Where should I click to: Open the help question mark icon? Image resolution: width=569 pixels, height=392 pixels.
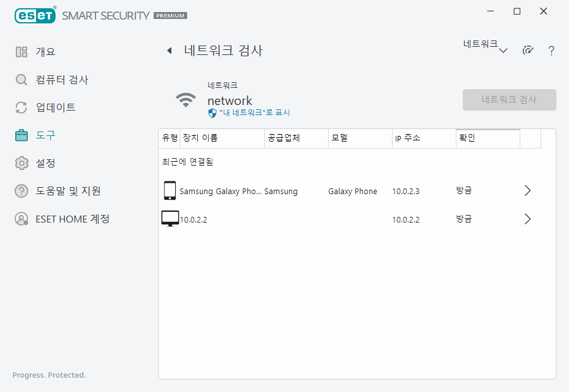point(551,51)
